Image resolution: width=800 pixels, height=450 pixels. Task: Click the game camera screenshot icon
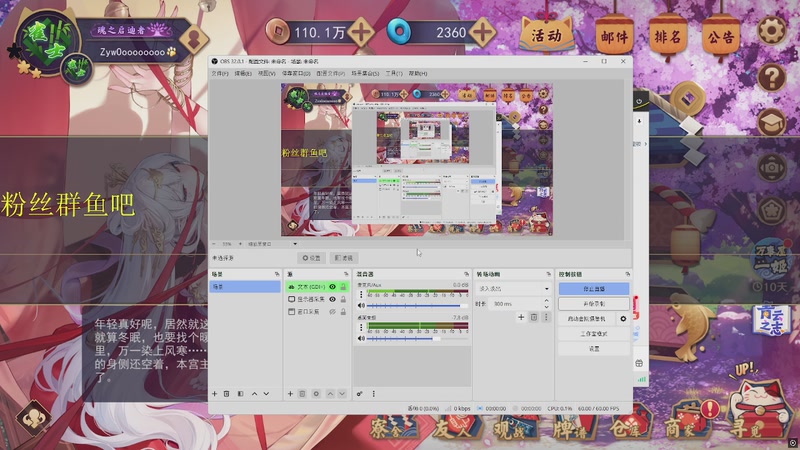click(x=771, y=168)
